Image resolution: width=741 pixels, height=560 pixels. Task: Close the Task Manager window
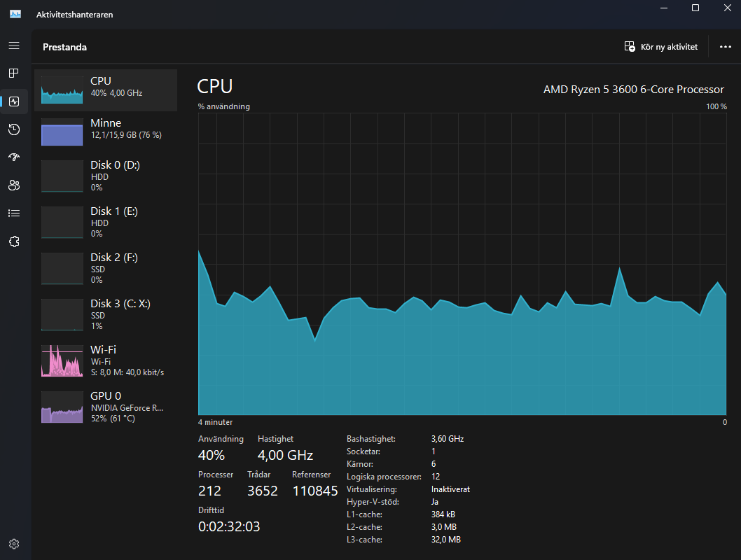727,8
